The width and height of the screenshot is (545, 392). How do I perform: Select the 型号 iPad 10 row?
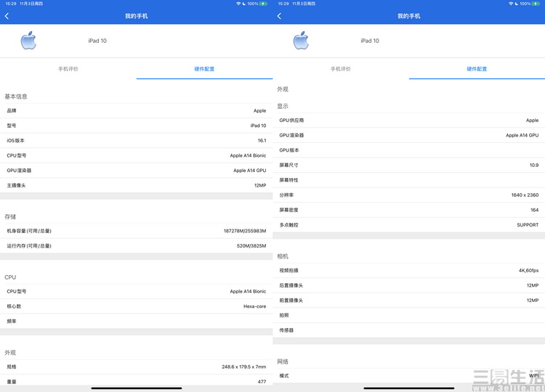tap(137, 126)
